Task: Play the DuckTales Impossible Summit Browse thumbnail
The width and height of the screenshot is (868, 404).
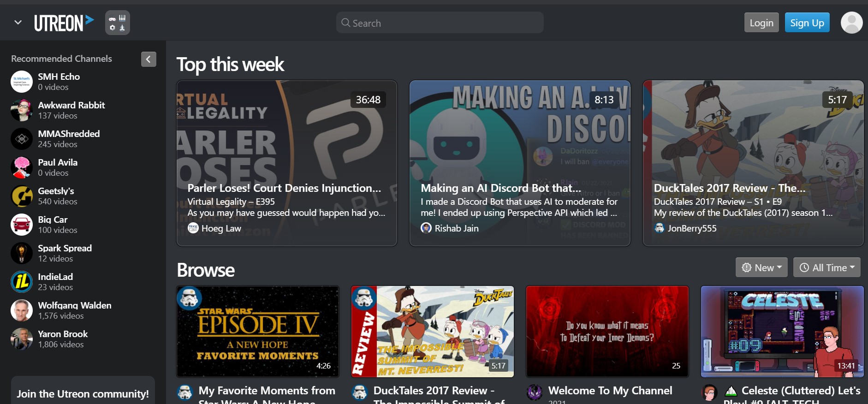Action: tap(433, 332)
